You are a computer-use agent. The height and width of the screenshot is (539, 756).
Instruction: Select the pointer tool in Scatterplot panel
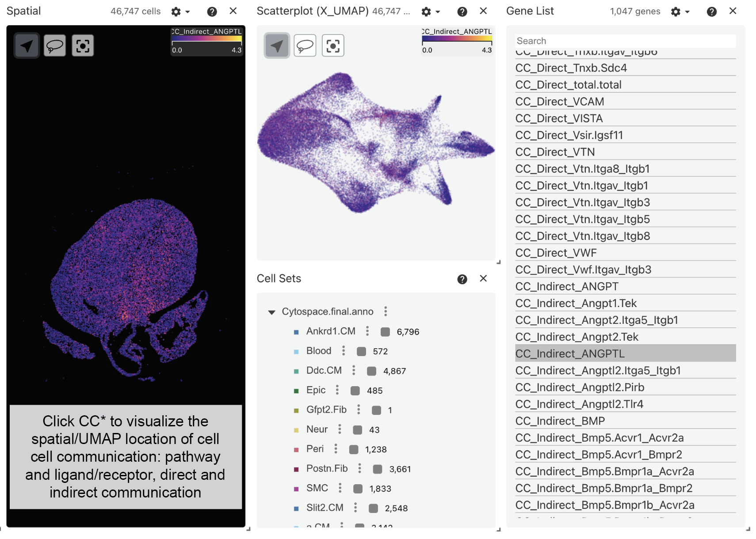coord(277,46)
